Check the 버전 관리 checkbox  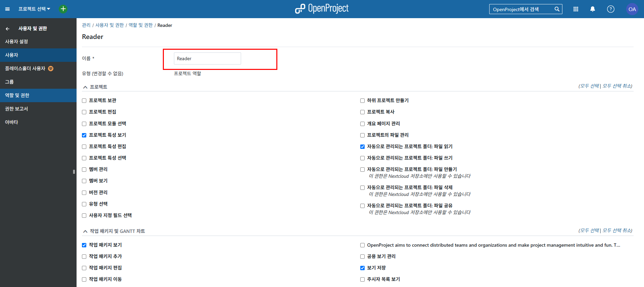pos(84,193)
